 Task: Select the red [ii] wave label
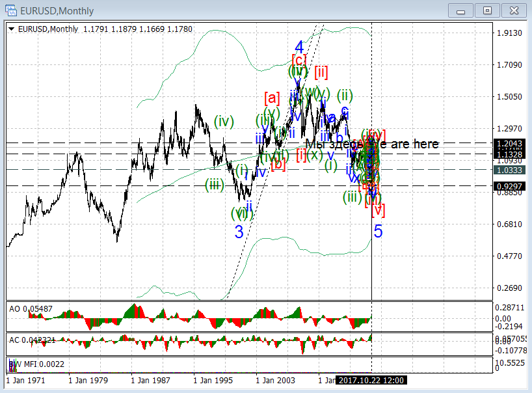(321, 72)
